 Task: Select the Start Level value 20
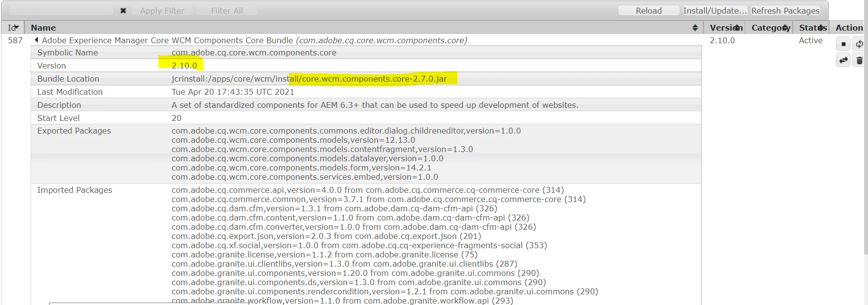[176, 118]
